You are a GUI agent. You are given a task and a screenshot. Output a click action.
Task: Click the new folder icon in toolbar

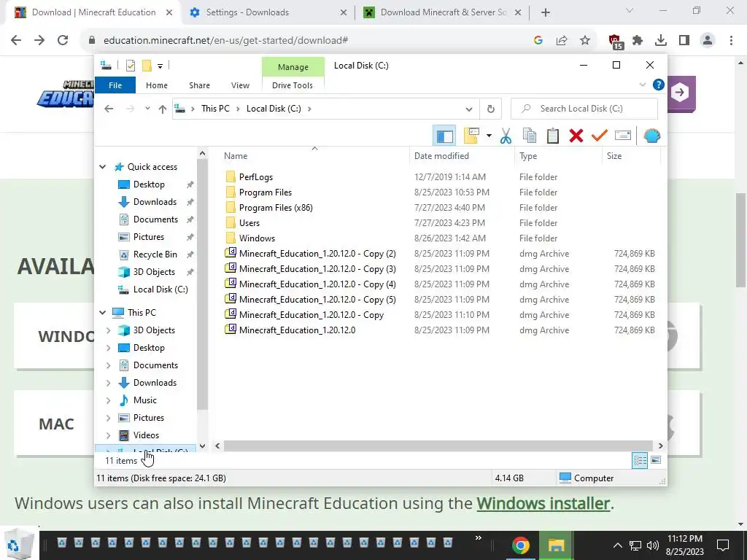[471, 136]
